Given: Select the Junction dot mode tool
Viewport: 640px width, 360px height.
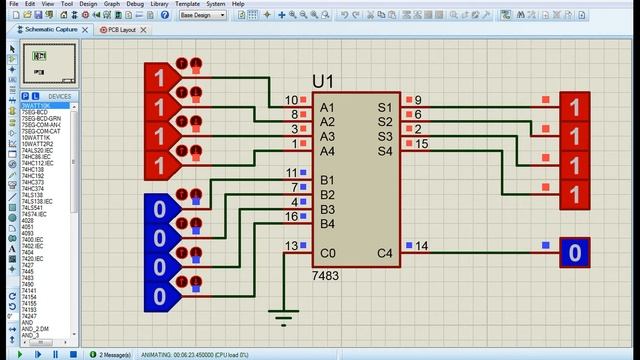Looking at the screenshot, I should pos(12,69).
